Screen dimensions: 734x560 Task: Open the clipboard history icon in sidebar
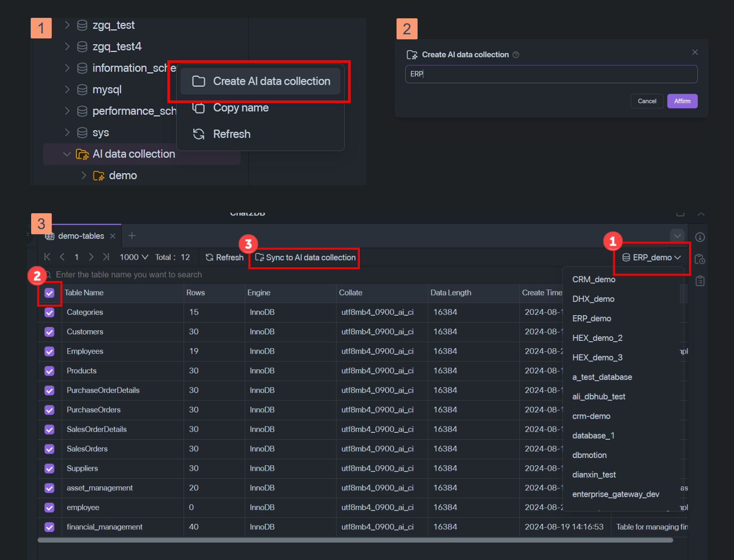coord(700,259)
